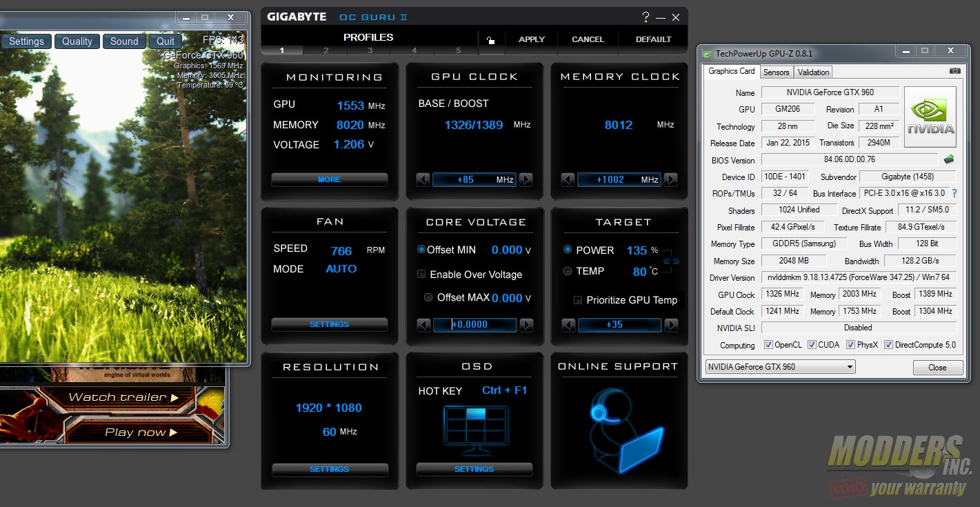Open Settings in the benchmark window
980x507 pixels.
point(26,41)
